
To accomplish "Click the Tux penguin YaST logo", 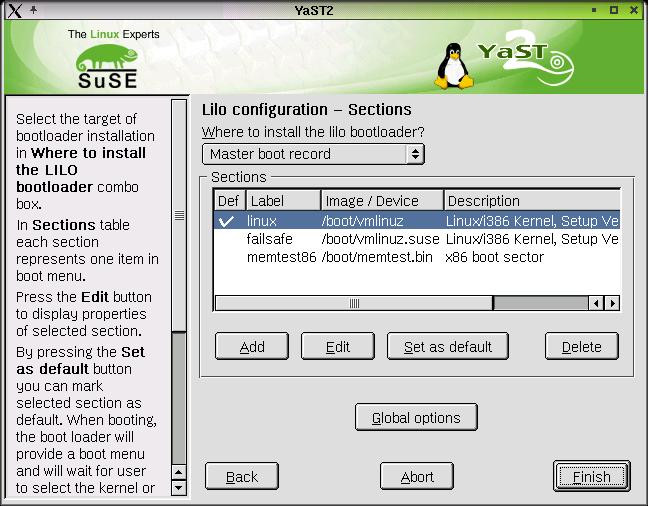I will point(456,66).
